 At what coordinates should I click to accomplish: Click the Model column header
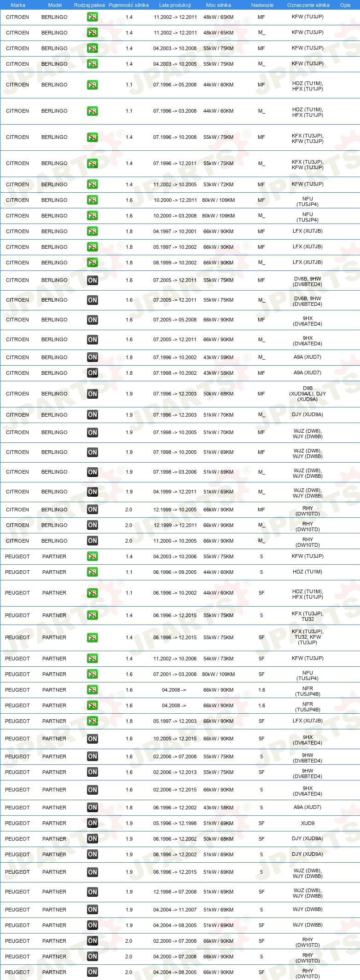pyautogui.click(x=55, y=5)
